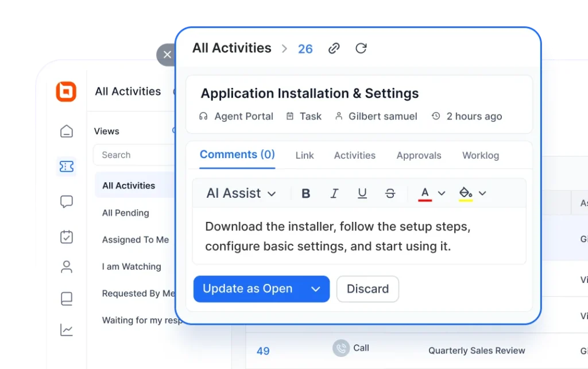
Task: Open the AI Assist dropdown
Action: (x=240, y=194)
